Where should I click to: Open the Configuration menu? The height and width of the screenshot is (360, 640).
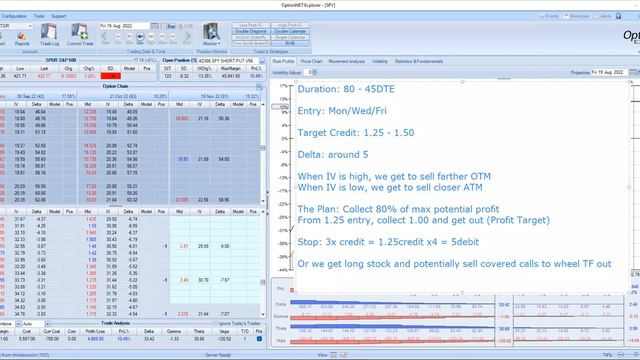[13, 16]
